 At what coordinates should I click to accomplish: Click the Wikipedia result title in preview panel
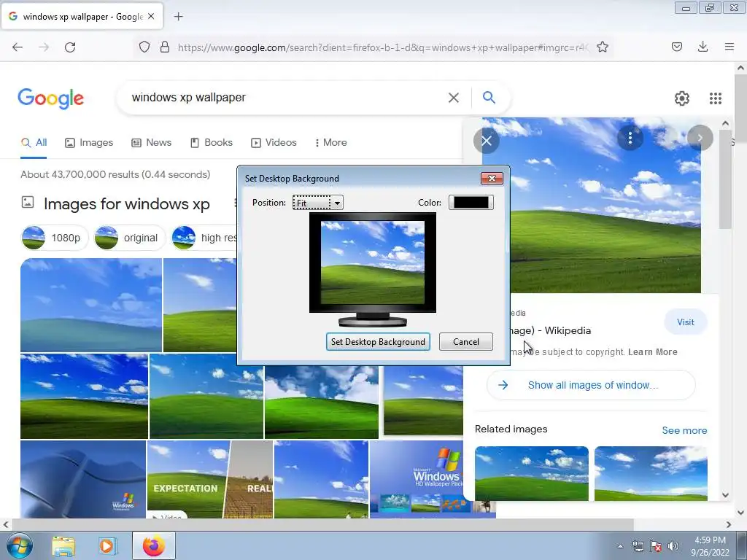tap(551, 330)
